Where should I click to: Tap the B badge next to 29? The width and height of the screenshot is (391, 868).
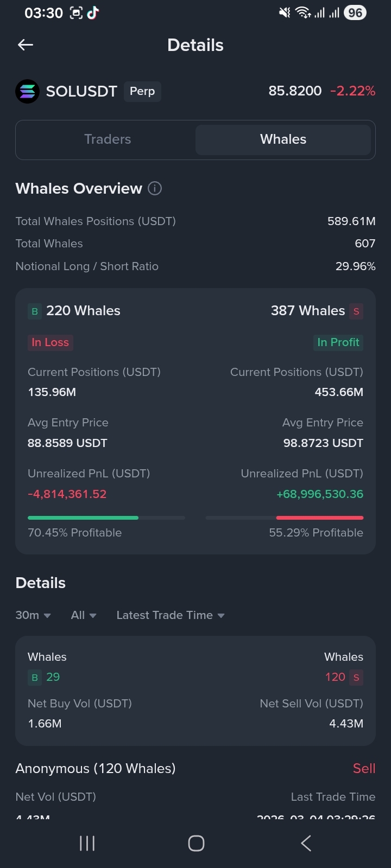(35, 678)
